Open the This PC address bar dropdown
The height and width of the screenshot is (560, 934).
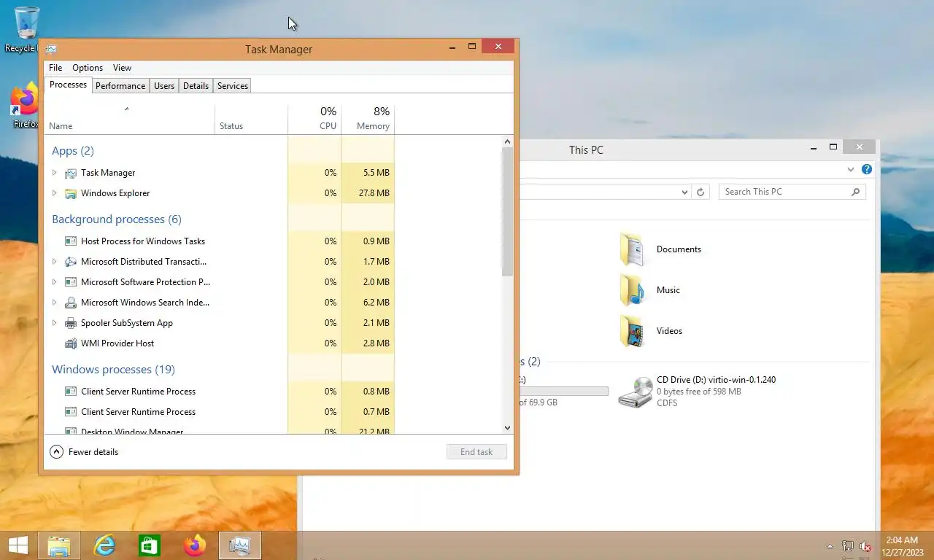pos(684,192)
